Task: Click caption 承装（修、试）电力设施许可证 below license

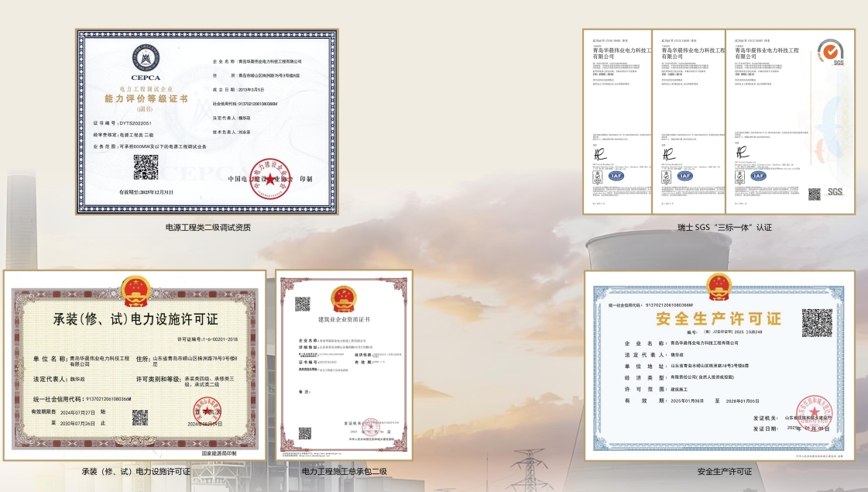Action: 136,472
